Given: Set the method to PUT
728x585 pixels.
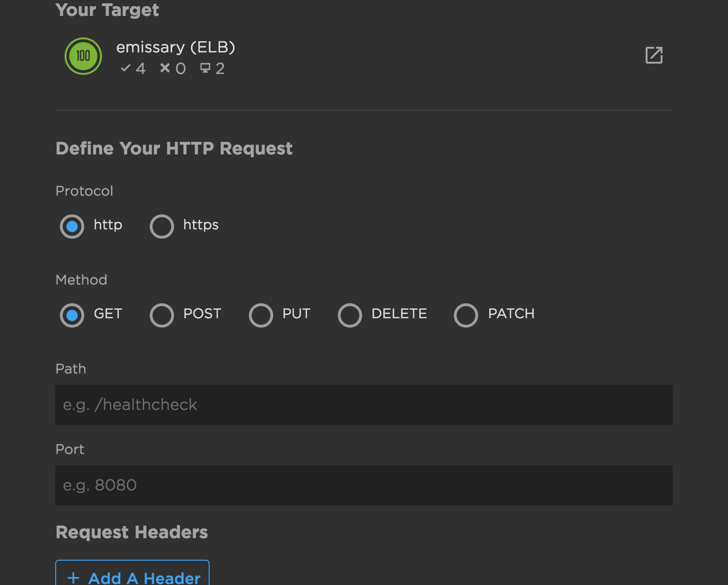Looking at the screenshot, I should tap(261, 315).
